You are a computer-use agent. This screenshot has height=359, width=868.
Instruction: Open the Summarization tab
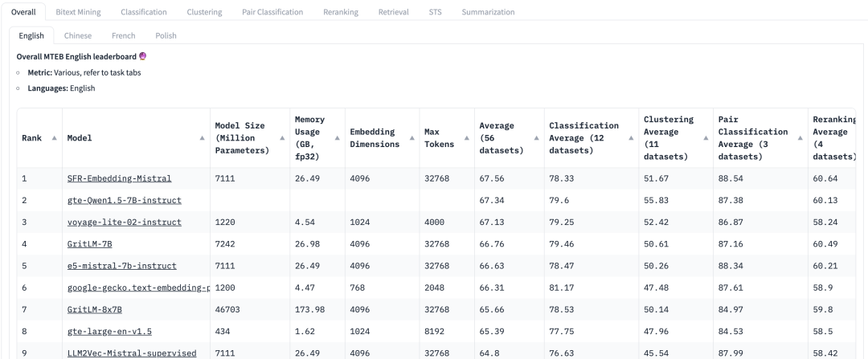tap(488, 11)
